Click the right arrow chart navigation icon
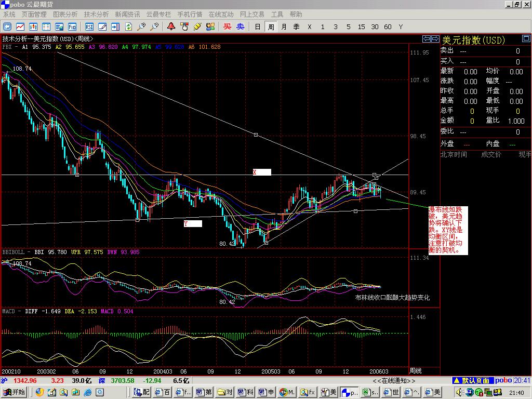532x399 pixels. click(x=435, y=39)
